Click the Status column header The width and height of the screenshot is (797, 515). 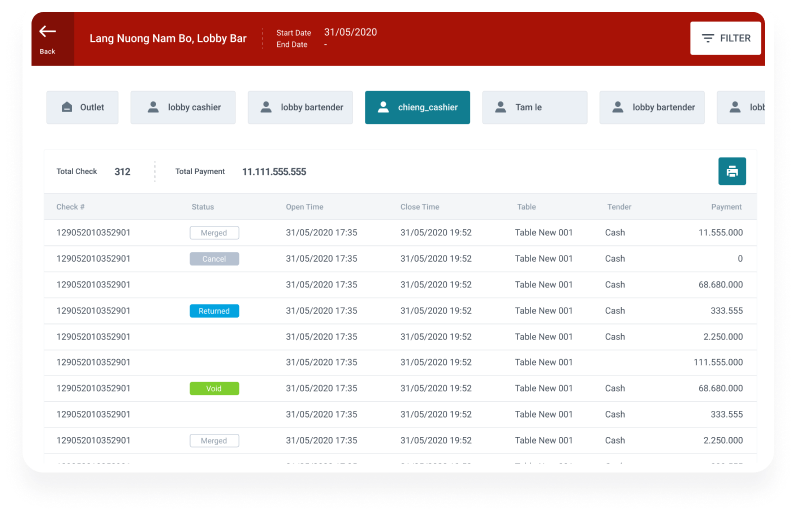pyautogui.click(x=202, y=207)
